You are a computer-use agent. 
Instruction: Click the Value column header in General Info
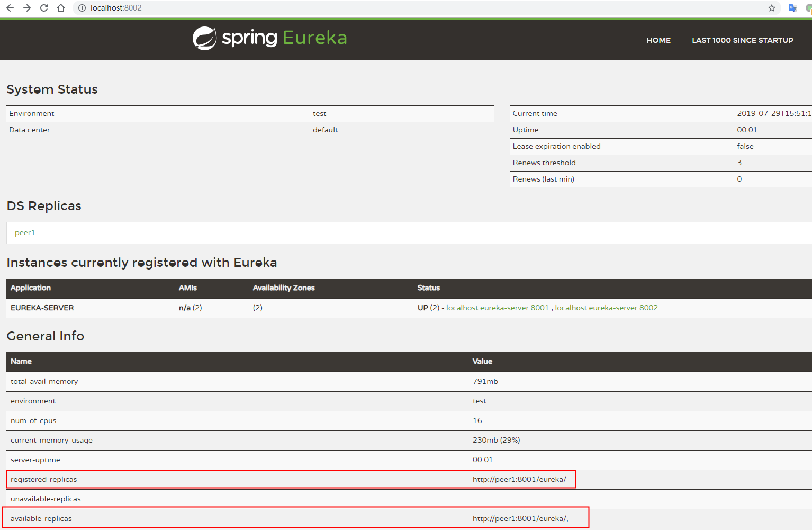[482, 361]
